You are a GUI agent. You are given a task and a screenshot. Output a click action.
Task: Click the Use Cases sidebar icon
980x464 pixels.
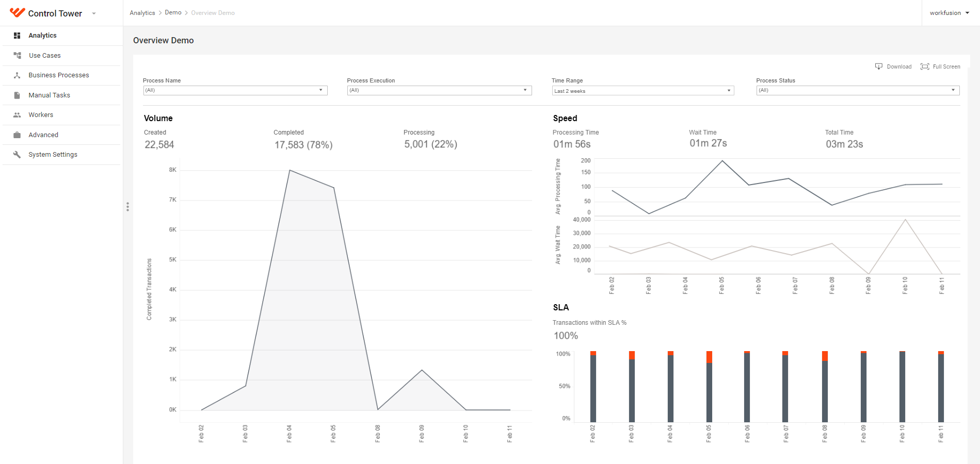pos(17,55)
